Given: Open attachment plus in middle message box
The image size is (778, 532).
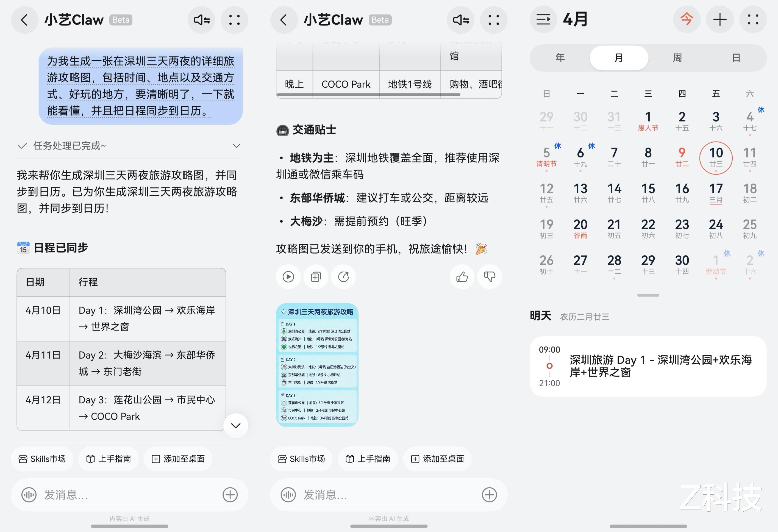Looking at the screenshot, I should (x=489, y=495).
